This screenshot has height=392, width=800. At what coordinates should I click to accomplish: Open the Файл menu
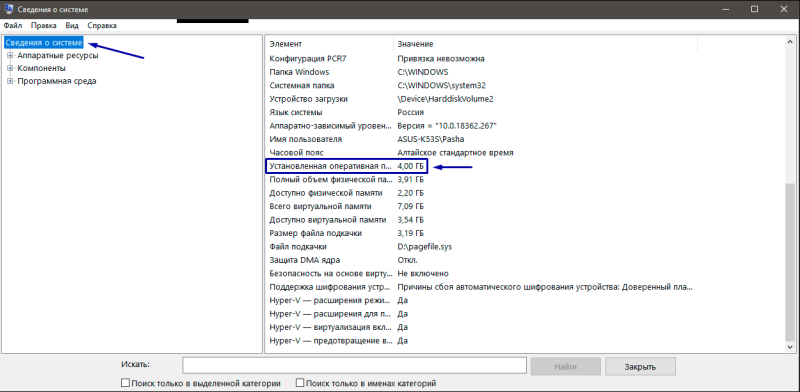tap(12, 25)
